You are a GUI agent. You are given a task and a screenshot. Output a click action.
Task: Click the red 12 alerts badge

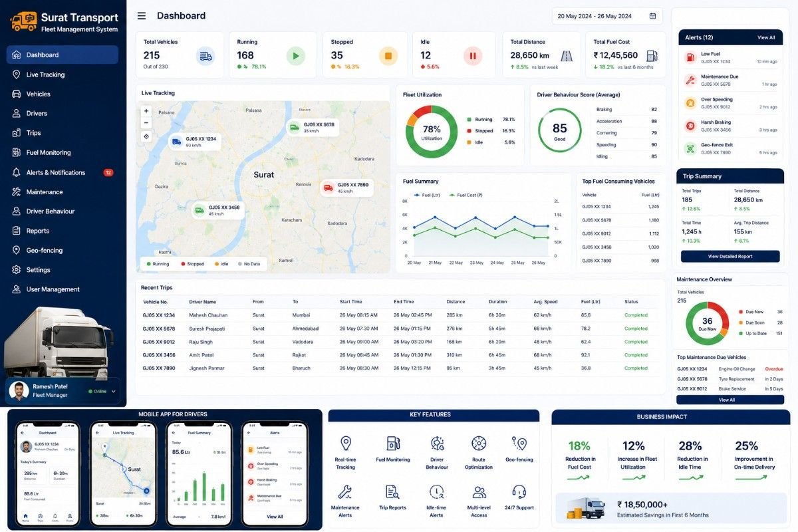(108, 172)
